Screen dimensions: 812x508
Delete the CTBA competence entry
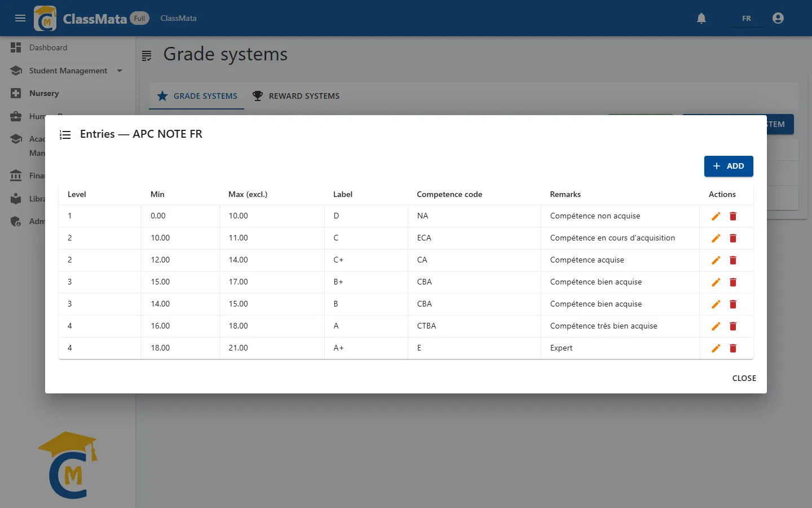click(x=733, y=326)
